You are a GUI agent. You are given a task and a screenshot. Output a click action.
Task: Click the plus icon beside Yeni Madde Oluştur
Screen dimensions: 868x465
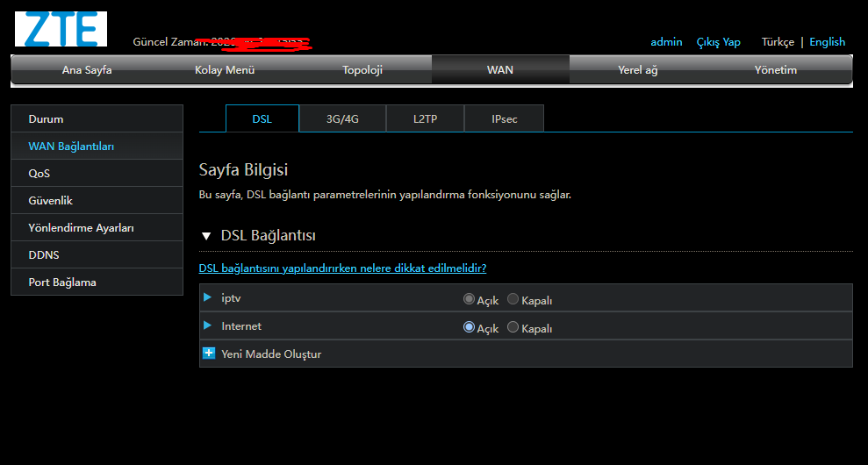(x=209, y=354)
